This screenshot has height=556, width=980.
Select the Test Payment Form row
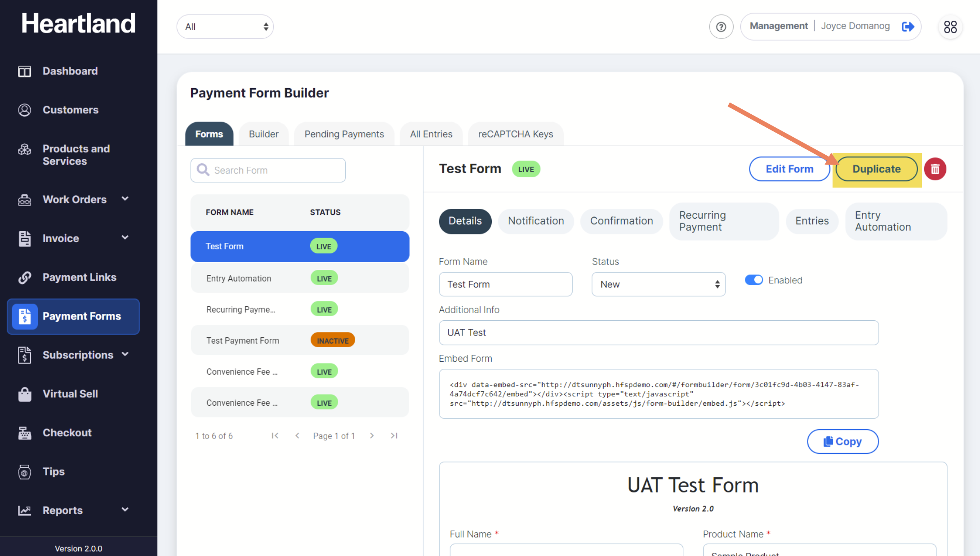(300, 340)
